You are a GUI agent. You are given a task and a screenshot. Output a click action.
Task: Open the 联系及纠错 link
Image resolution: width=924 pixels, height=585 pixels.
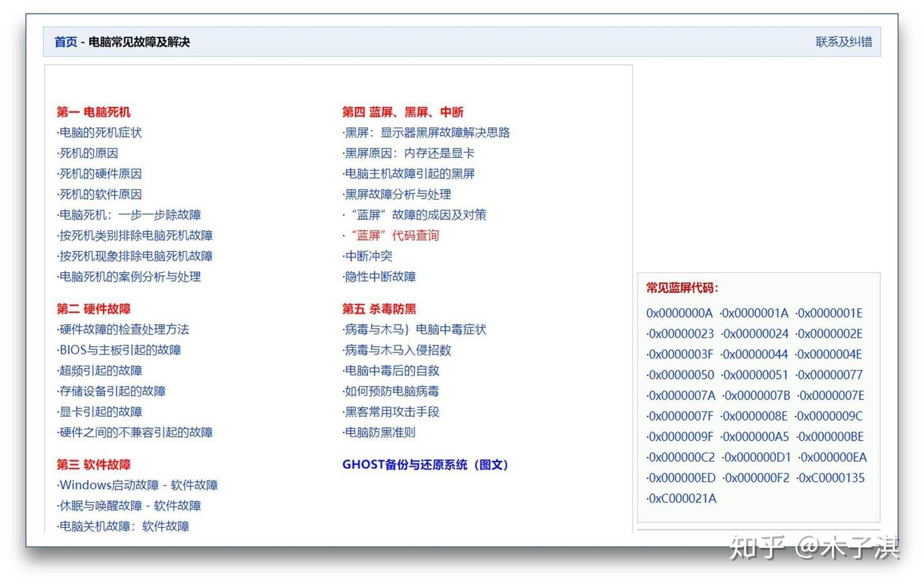coord(844,42)
